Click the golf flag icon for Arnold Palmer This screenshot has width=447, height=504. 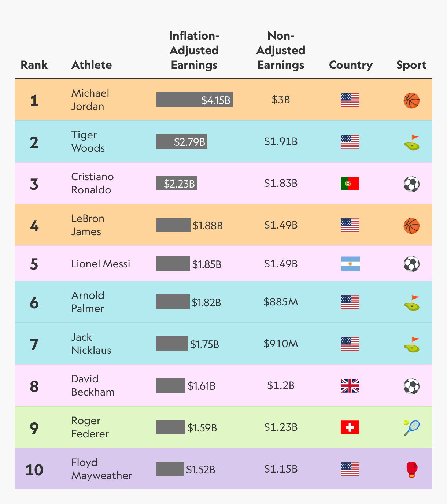(x=411, y=303)
